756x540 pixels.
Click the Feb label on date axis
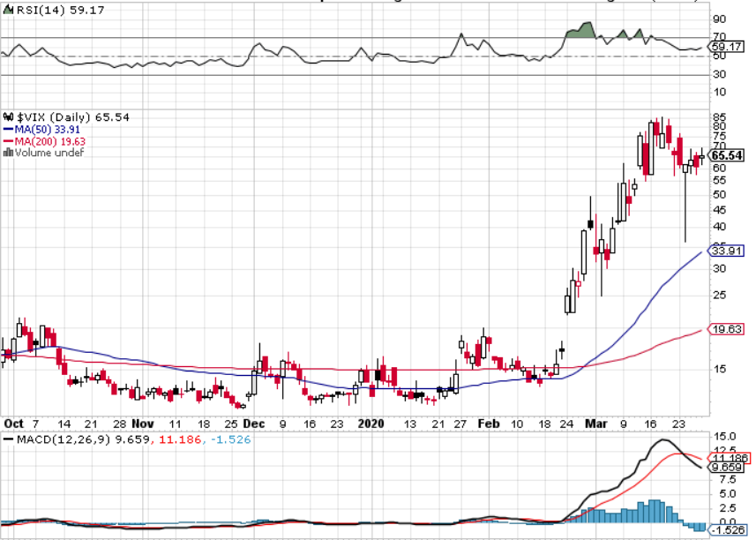489,424
